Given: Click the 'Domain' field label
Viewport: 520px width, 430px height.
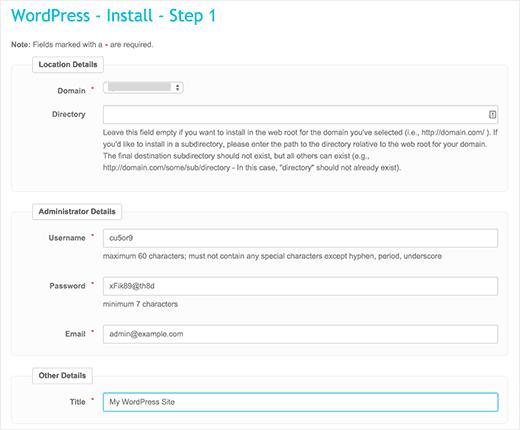Looking at the screenshot, I should coord(71,91).
